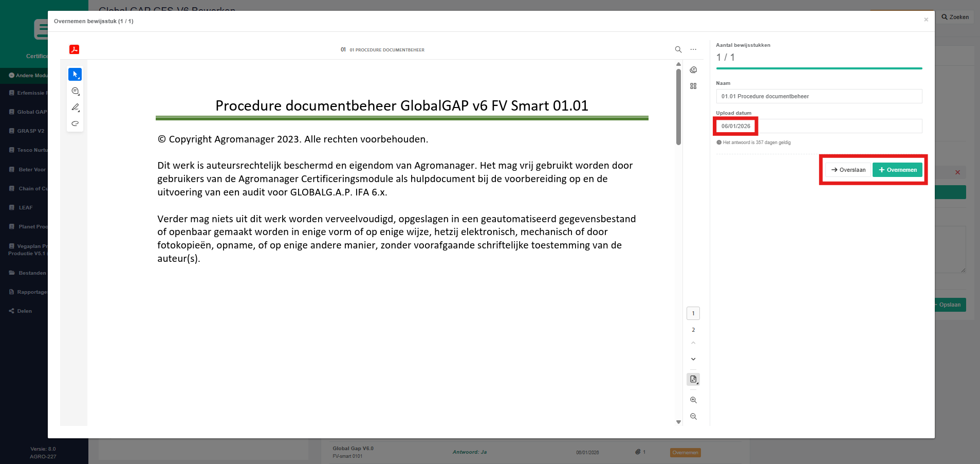
Task: Zoom in on the PDF document
Action: point(693,400)
